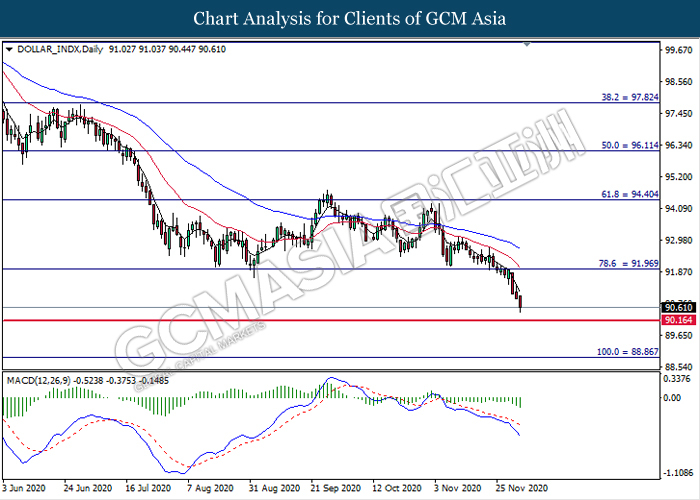Viewport: 700px width, 500px height.
Task: Click the 78.6 = 91.969 Fibonacci label
Action: tap(628, 263)
